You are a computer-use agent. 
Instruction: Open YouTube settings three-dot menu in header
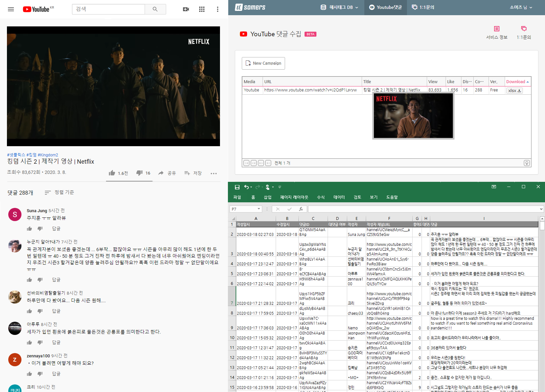pyautogui.click(x=217, y=9)
